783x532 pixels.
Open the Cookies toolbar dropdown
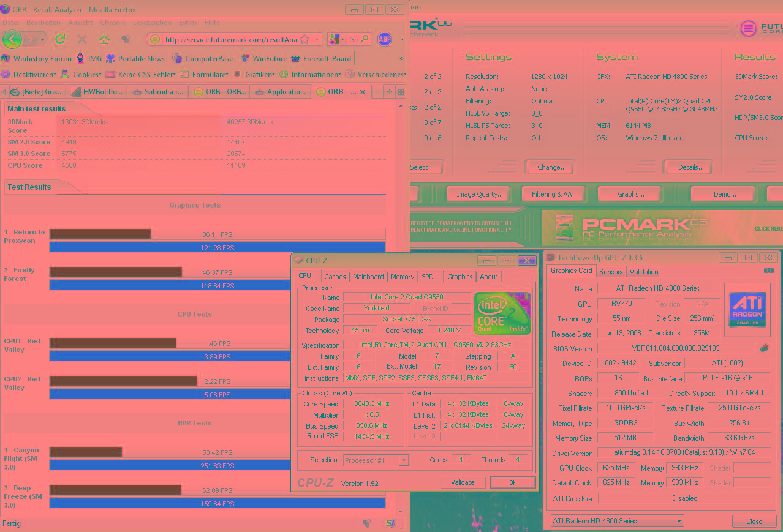point(81,74)
